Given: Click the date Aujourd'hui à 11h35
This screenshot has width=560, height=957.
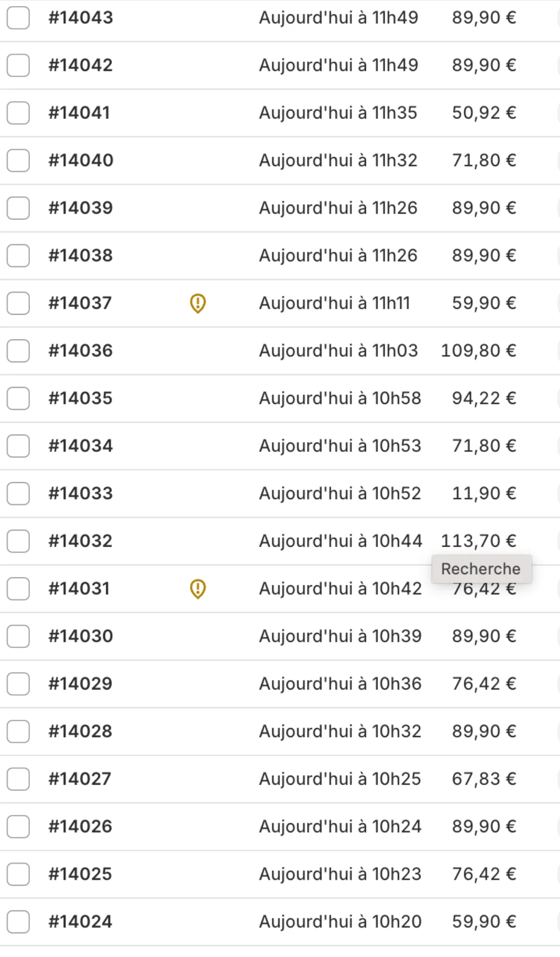Looking at the screenshot, I should point(338,113).
